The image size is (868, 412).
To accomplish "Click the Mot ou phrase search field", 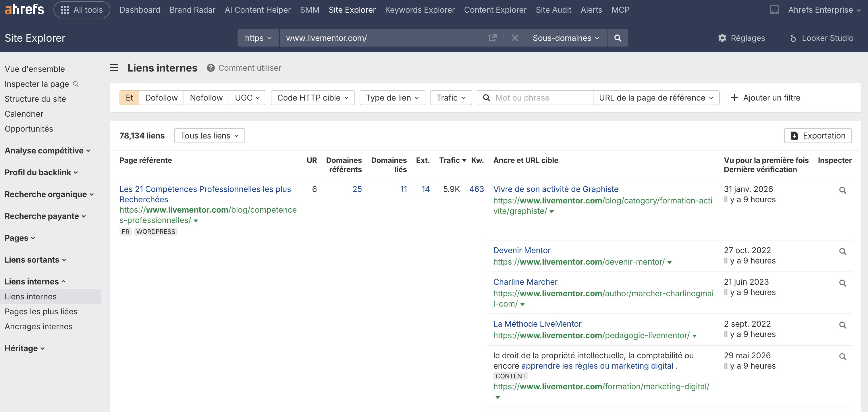I will (535, 98).
